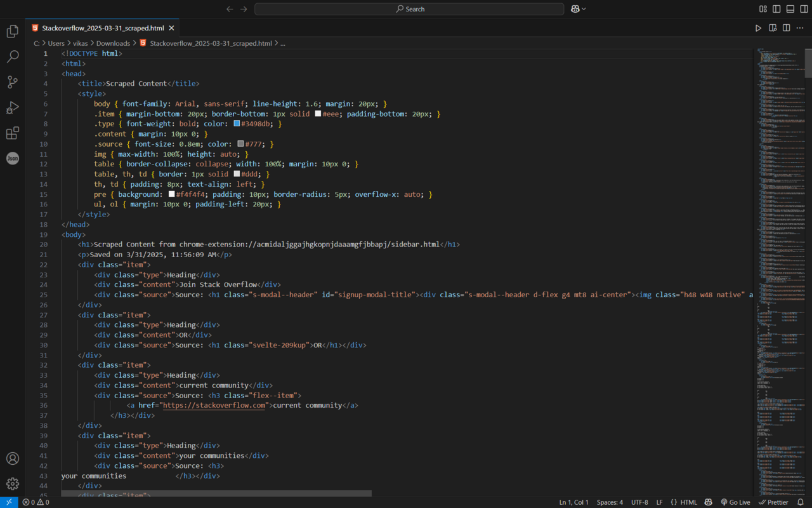This screenshot has width=812, height=508.
Task: Click the "signup-modal-title" id value on line 25
Action: click(x=376, y=295)
